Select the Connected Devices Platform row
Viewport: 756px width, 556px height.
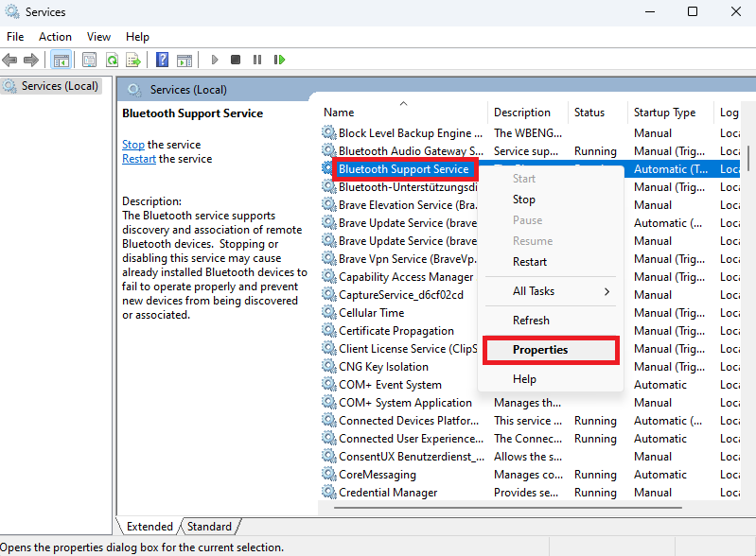point(530,420)
